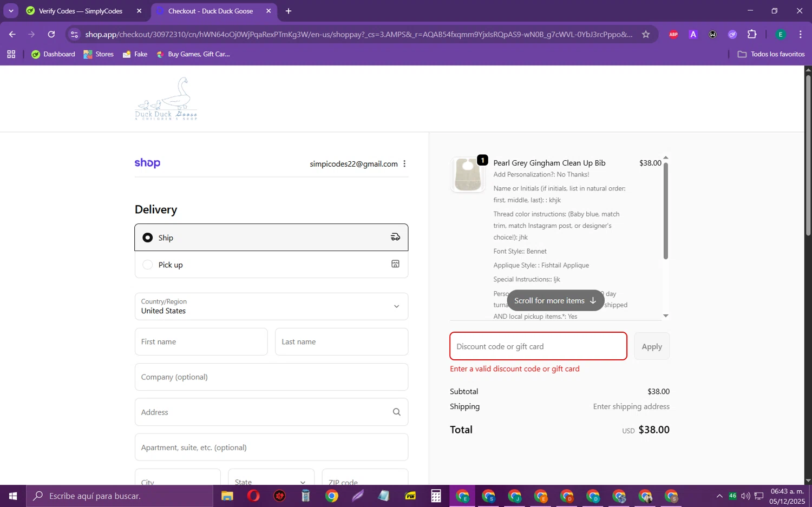Click the order summary scroll-down arrow
This screenshot has height=507, width=812.
click(666, 315)
